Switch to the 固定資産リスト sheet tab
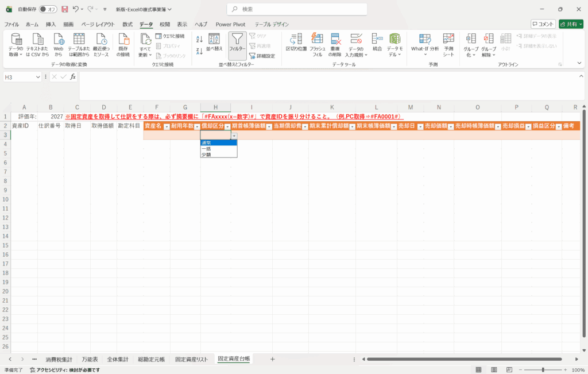The image size is (588, 374). click(191, 359)
